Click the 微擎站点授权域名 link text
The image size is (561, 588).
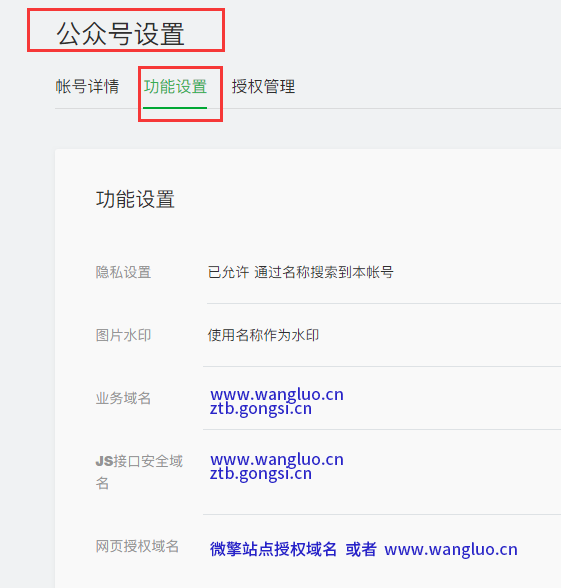tap(273, 549)
